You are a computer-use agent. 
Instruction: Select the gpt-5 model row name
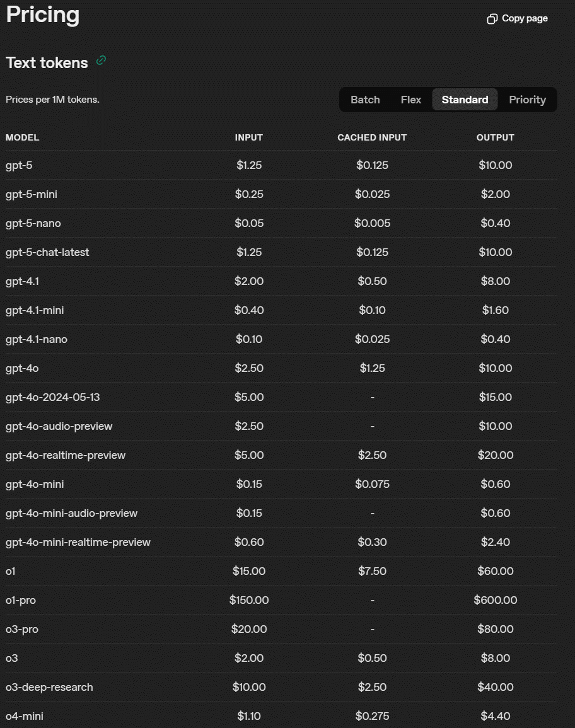19,165
